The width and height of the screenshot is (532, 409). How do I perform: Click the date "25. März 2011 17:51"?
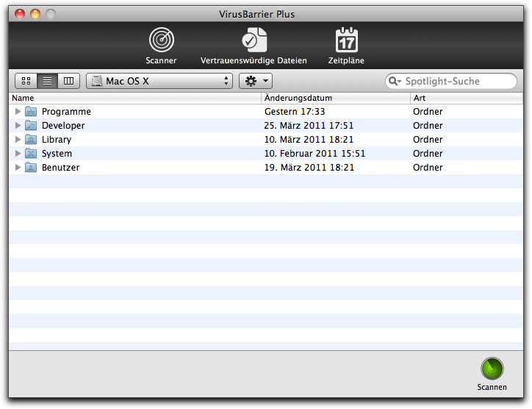[309, 126]
